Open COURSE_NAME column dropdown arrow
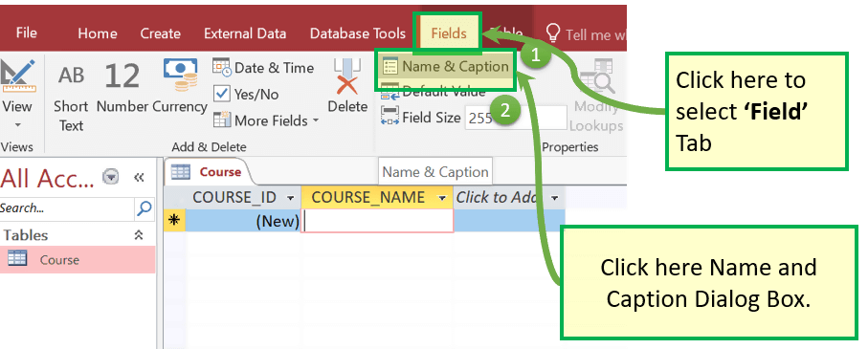This screenshot has height=349, width=868. pos(442,198)
